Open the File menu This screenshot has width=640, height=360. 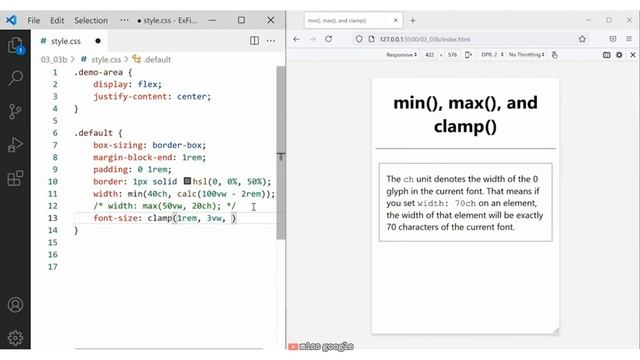(33, 20)
